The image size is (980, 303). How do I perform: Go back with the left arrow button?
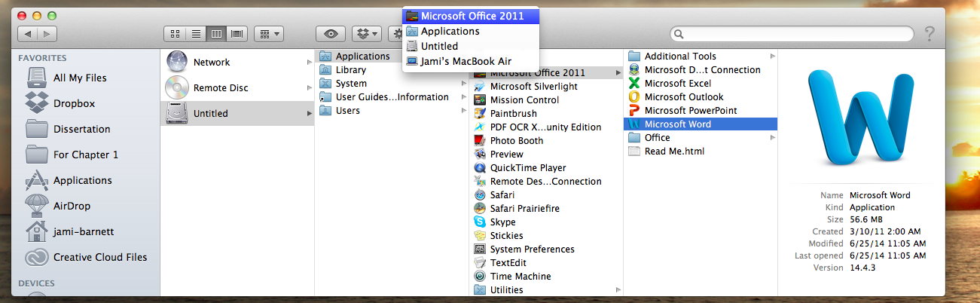[x=27, y=34]
